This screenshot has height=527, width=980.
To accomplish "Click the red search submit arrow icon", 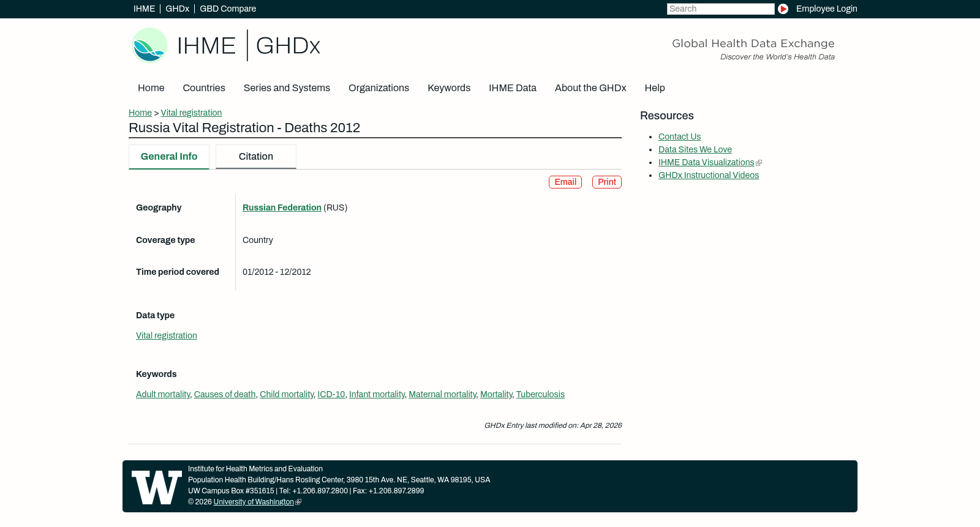I will 783,9.
